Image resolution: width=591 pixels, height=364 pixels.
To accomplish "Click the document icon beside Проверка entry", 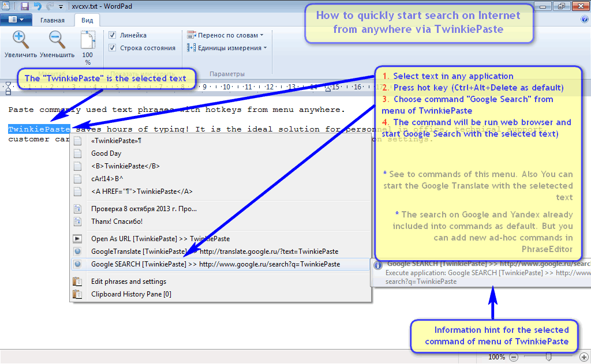I will click(x=78, y=209).
